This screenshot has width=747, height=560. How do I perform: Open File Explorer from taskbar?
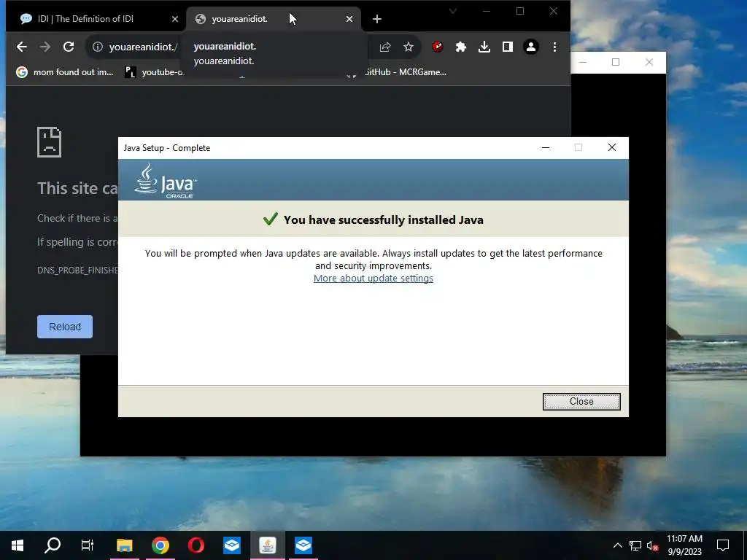click(124, 545)
